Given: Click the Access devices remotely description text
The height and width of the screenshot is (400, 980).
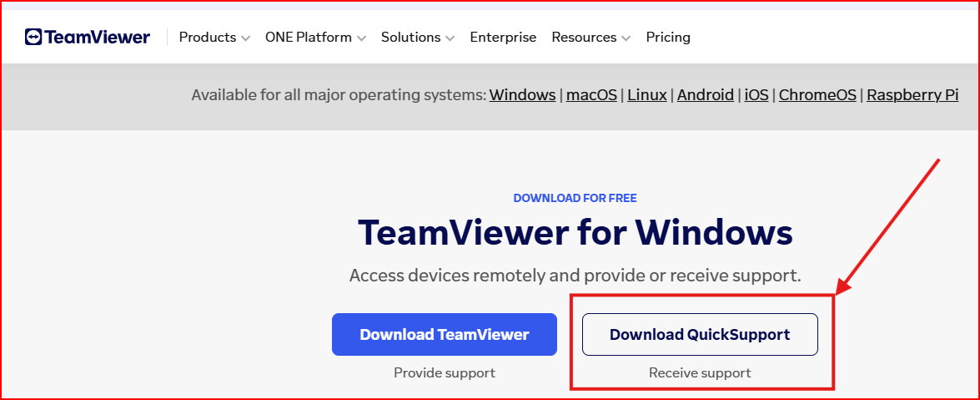Looking at the screenshot, I should click(575, 276).
